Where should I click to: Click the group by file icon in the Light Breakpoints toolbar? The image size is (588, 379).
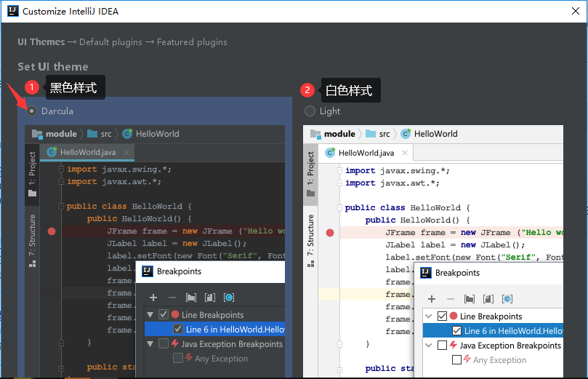point(488,299)
